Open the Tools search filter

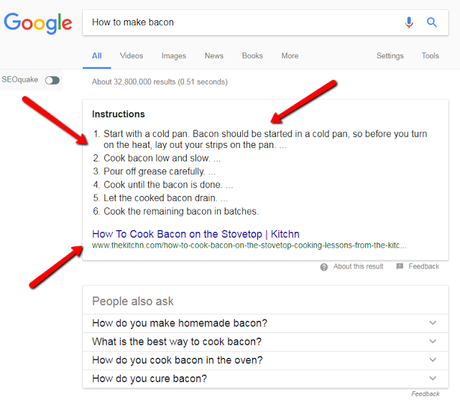430,56
